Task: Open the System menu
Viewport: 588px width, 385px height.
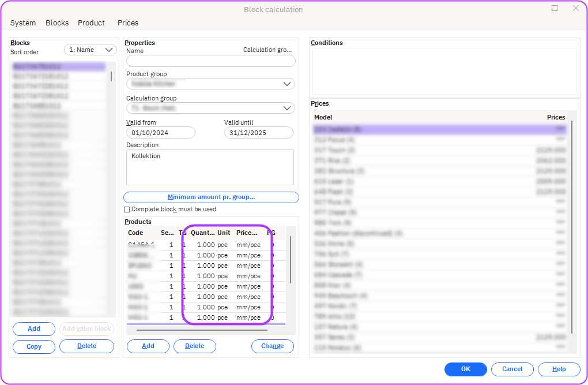Action: tap(23, 23)
